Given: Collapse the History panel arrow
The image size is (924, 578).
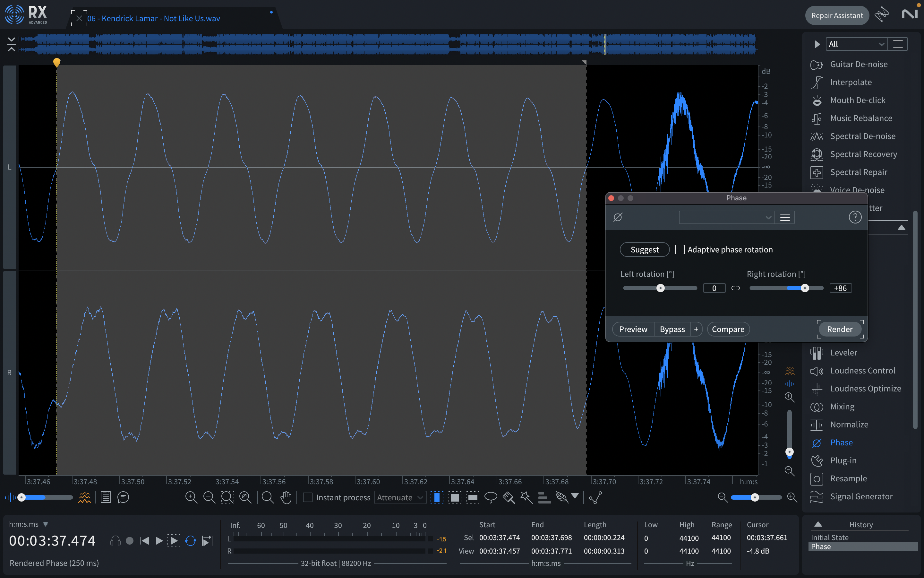Looking at the screenshot, I should 818,524.
